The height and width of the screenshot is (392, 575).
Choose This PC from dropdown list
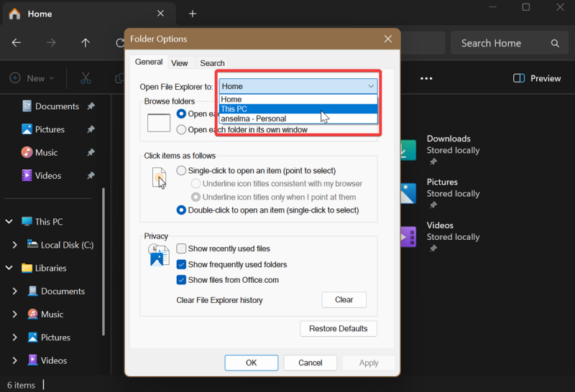298,109
